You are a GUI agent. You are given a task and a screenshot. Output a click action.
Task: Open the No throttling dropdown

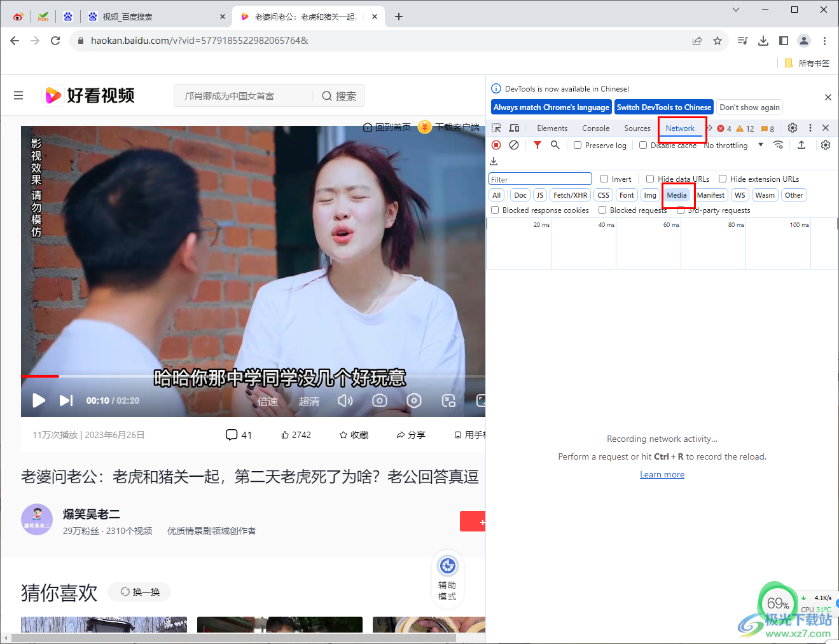pos(733,145)
